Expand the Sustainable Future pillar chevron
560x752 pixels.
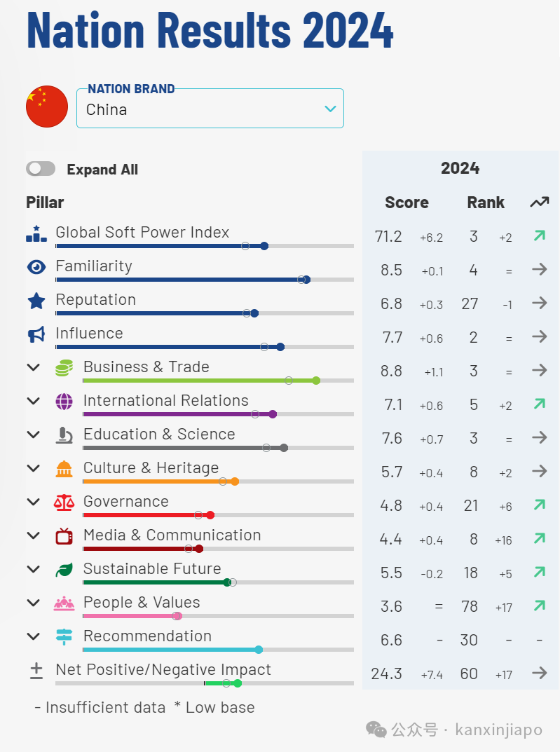click(34, 569)
